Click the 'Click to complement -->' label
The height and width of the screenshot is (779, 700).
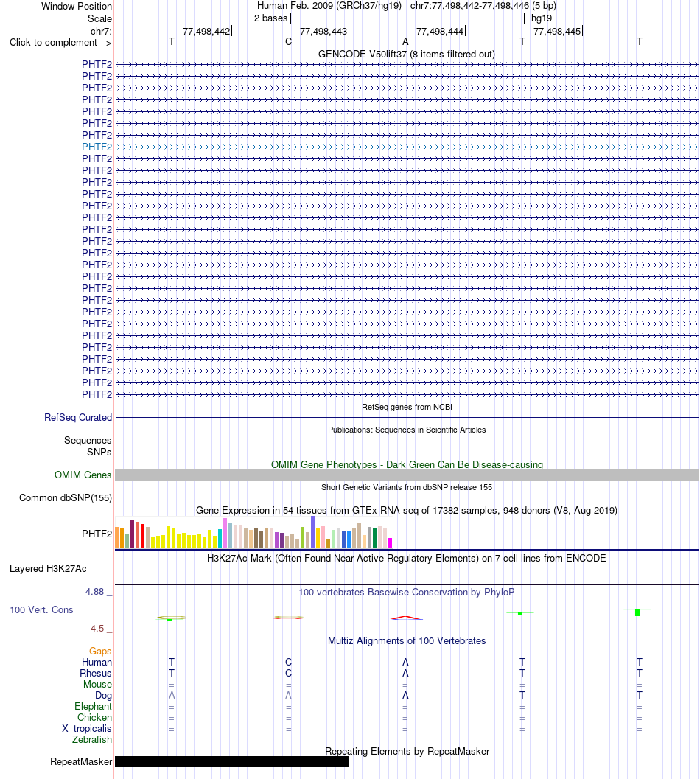tap(60, 43)
